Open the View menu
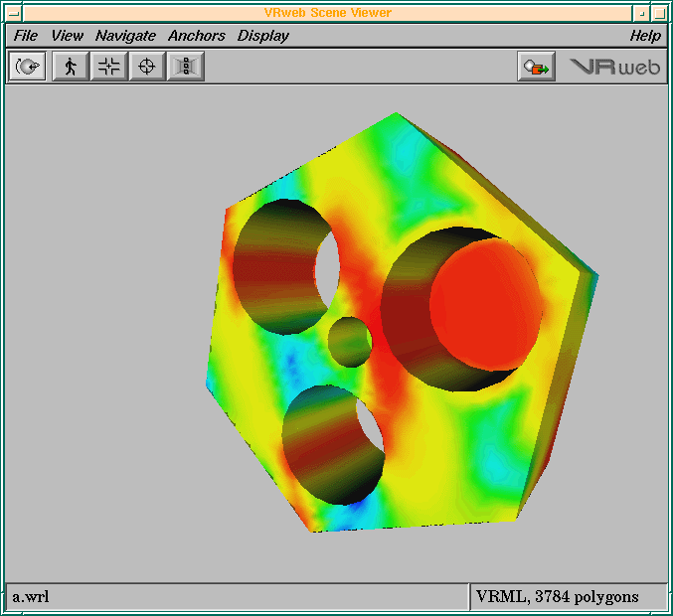 pyautogui.click(x=68, y=36)
